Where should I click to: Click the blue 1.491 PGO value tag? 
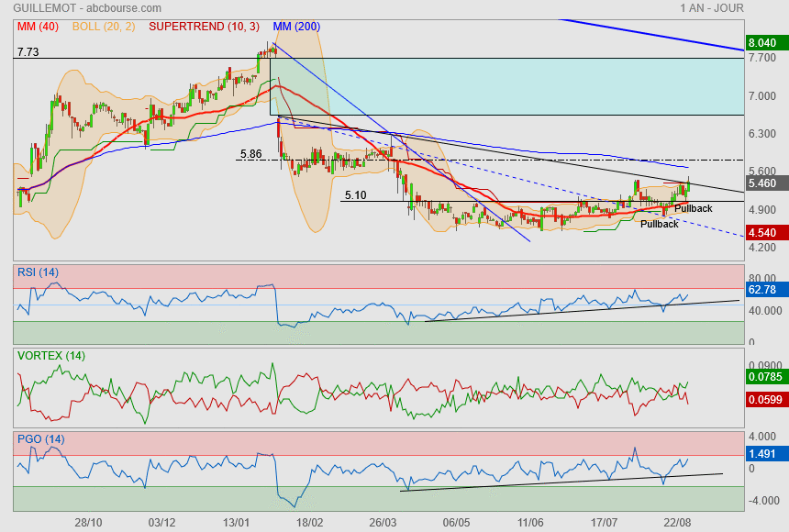pyautogui.click(x=763, y=452)
